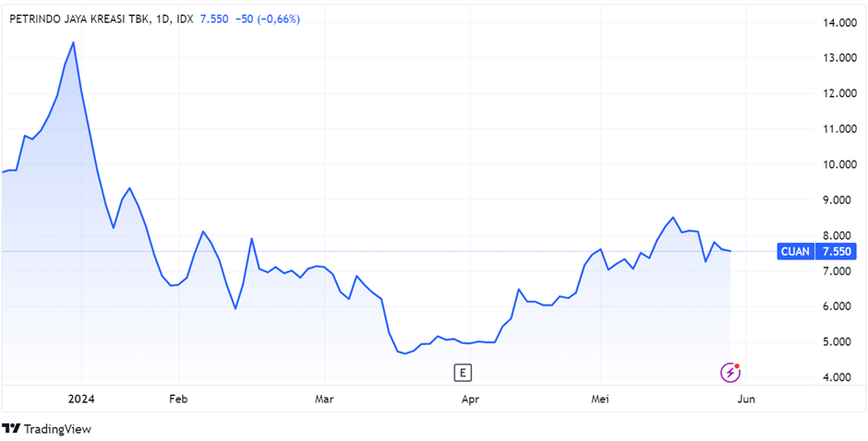This screenshot has height=441, width=868.
Task: Click the Feb time axis label
Action: (178, 399)
